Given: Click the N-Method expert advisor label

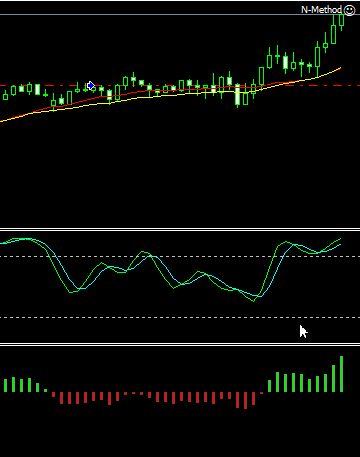Looking at the screenshot, I should point(321,10).
